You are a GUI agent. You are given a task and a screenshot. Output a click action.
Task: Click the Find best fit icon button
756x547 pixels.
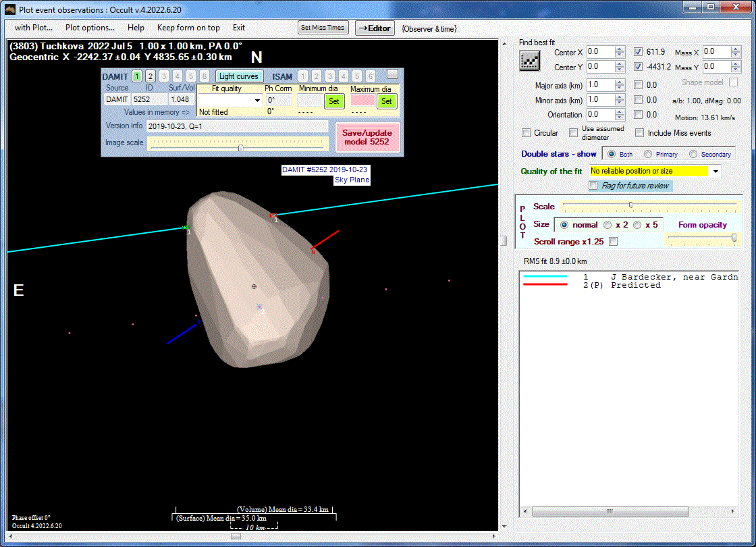pos(529,61)
